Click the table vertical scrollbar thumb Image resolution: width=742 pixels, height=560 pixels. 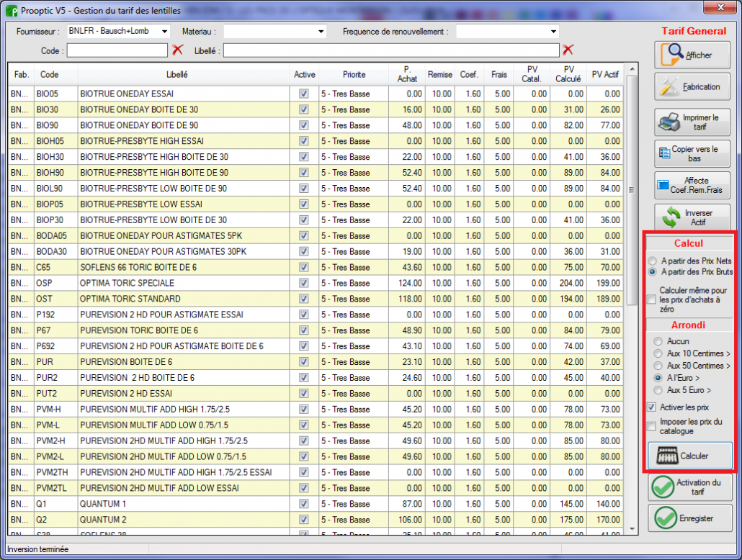632,190
